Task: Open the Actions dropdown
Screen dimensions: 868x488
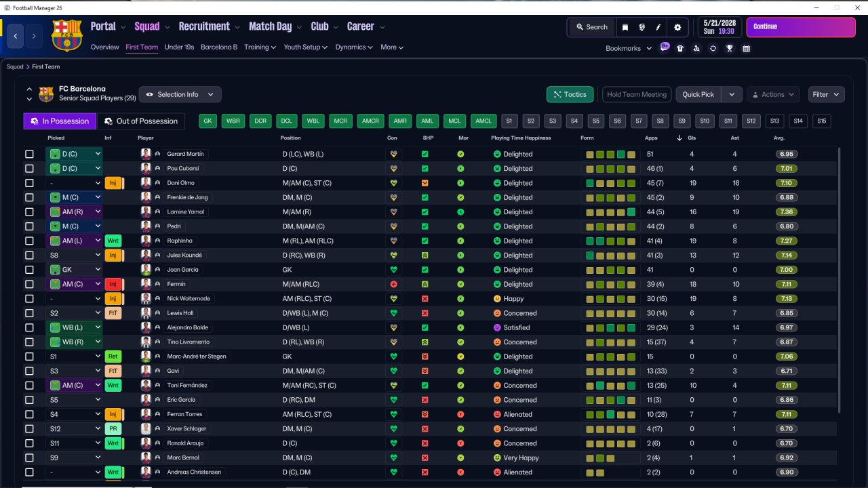Action: click(773, 95)
